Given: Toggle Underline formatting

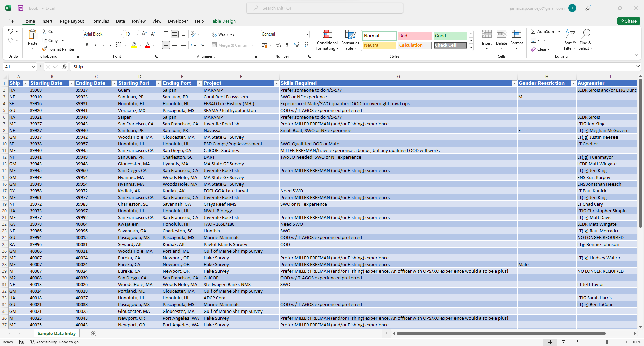Looking at the screenshot, I should (x=104, y=45).
